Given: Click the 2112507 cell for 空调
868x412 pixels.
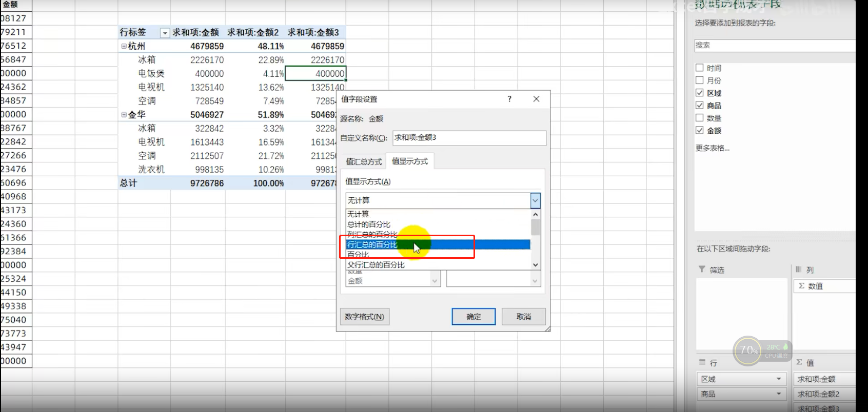Looking at the screenshot, I should coord(207,156).
